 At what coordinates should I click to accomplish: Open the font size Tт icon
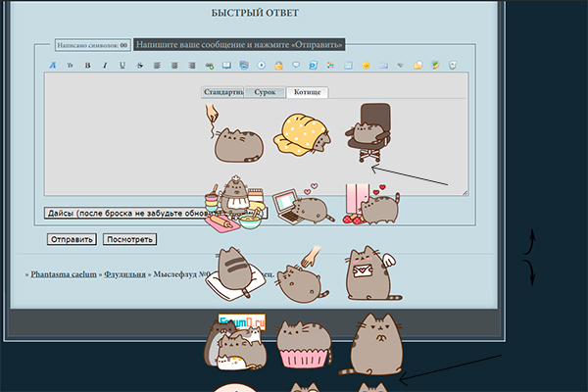(71, 66)
